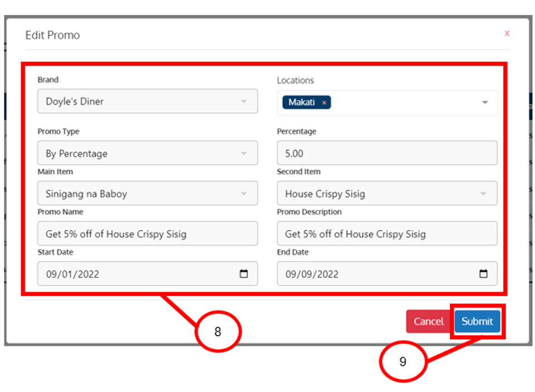Click the Promo Name label
The image size is (535, 392).
coord(60,212)
